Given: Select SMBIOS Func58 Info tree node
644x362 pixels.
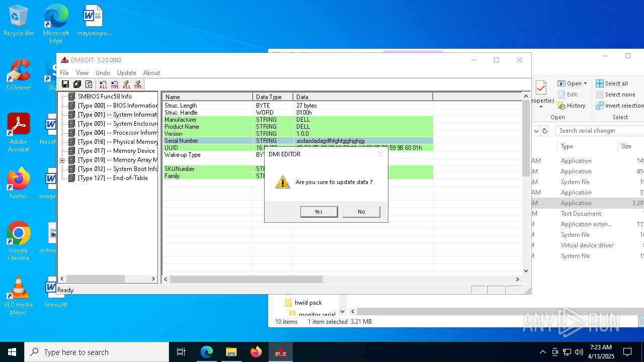Looking at the screenshot, I should pos(105,97).
